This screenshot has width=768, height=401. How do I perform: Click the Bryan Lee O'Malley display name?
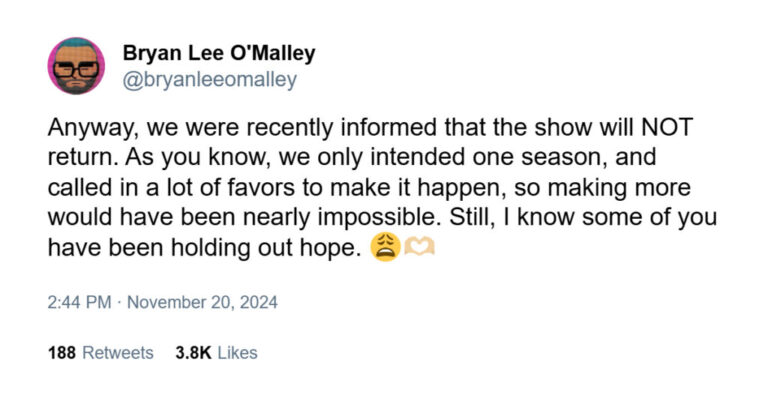point(219,53)
